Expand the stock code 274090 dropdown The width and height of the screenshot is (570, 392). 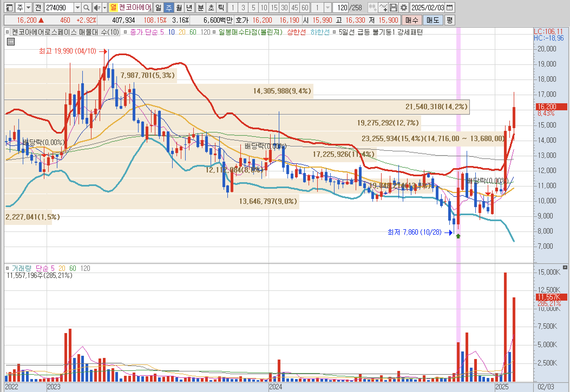tap(77, 8)
